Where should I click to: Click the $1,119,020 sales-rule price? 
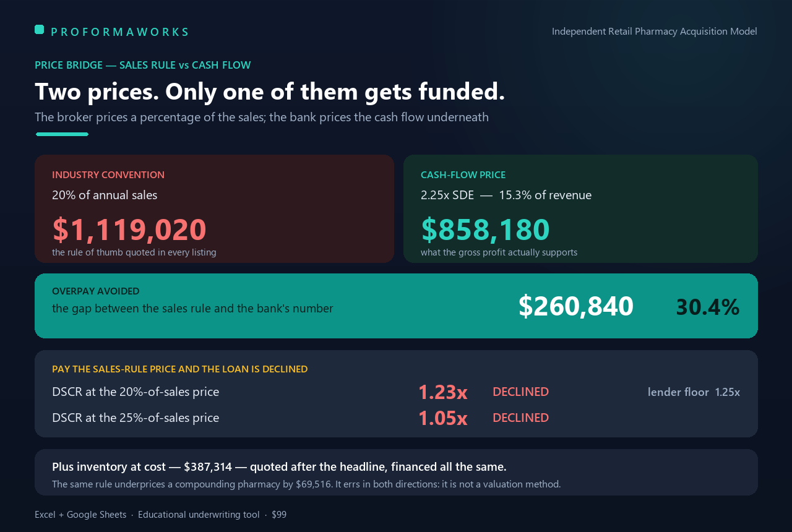[129, 230]
